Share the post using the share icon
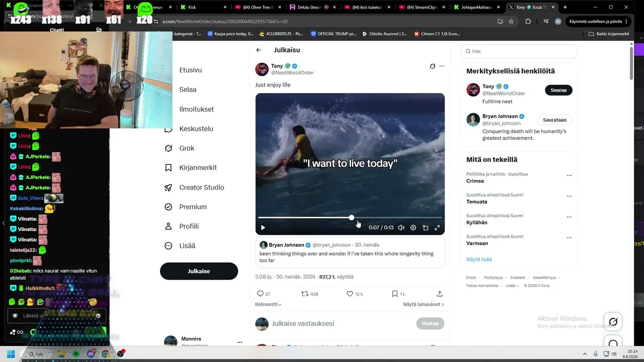The image size is (644, 362). (x=439, y=294)
